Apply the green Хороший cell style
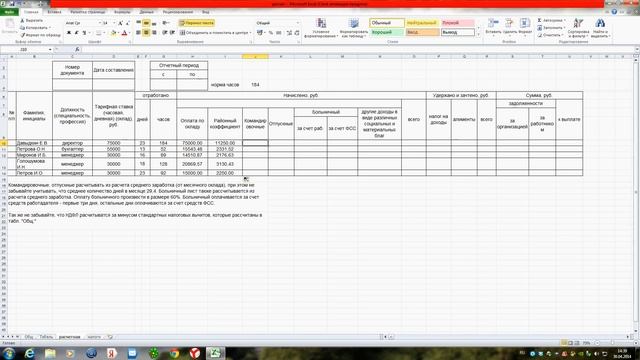The height and width of the screenshot is (360, 640). click(x=387, y=32)
